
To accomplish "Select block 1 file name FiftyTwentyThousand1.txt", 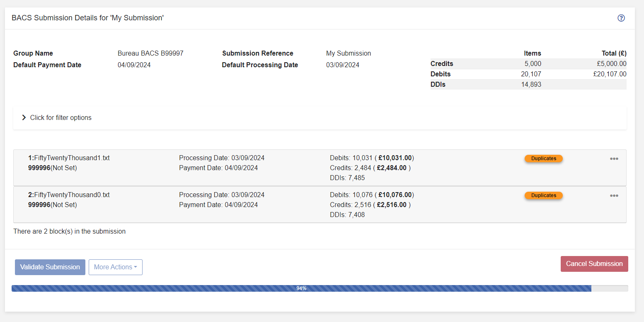I will click(72, 158).
